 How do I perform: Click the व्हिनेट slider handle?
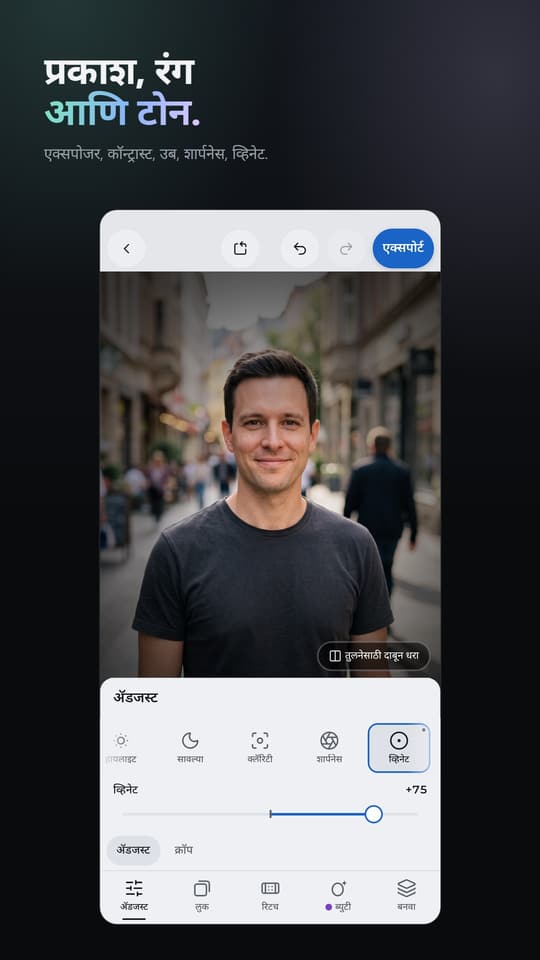(373, 814)
